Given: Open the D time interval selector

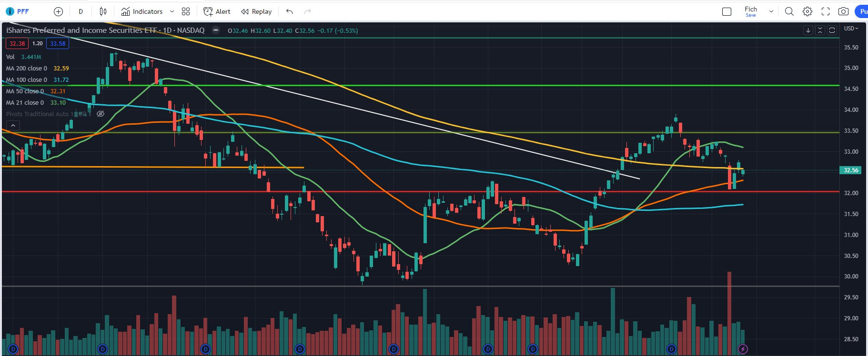Looking at the screenshot, I should pos(81,11).
